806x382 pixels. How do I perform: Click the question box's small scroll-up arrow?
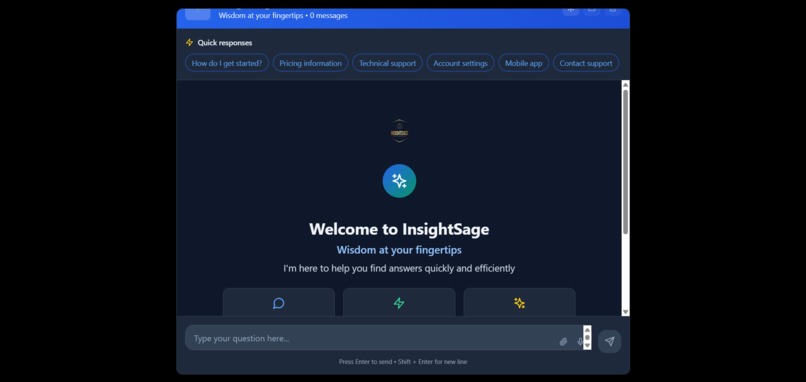[587, 329]
